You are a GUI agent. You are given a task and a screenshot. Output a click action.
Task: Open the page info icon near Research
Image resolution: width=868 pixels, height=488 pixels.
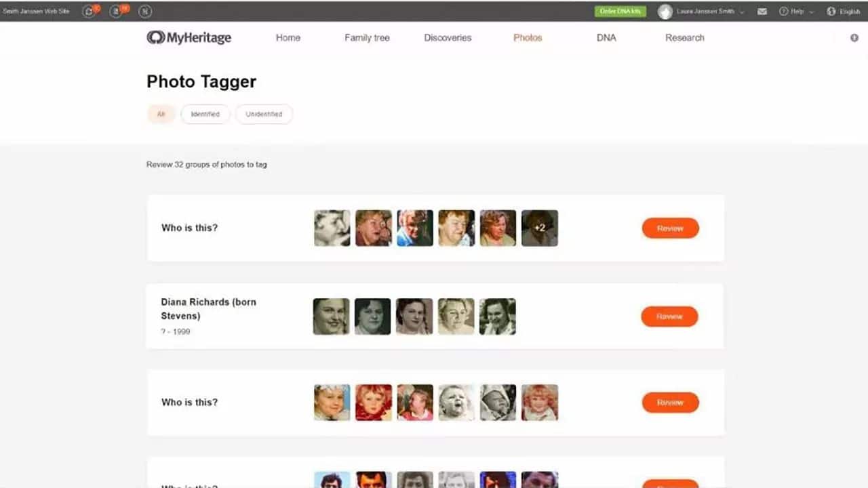pyautogui.click(x=854, y=38)
